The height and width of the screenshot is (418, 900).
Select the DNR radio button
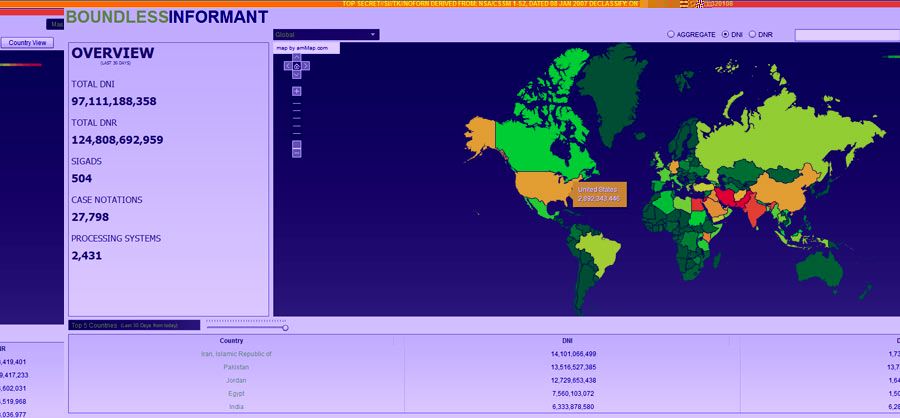[752, 34]
